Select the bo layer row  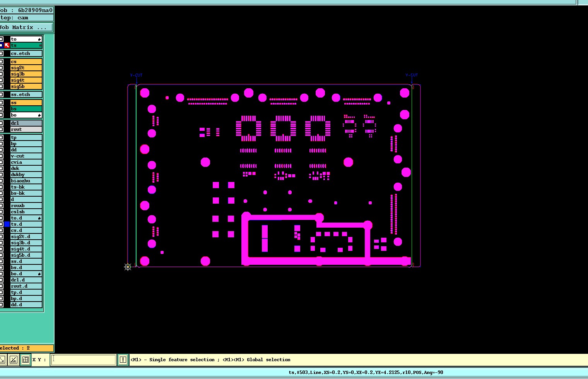[26, 115]
